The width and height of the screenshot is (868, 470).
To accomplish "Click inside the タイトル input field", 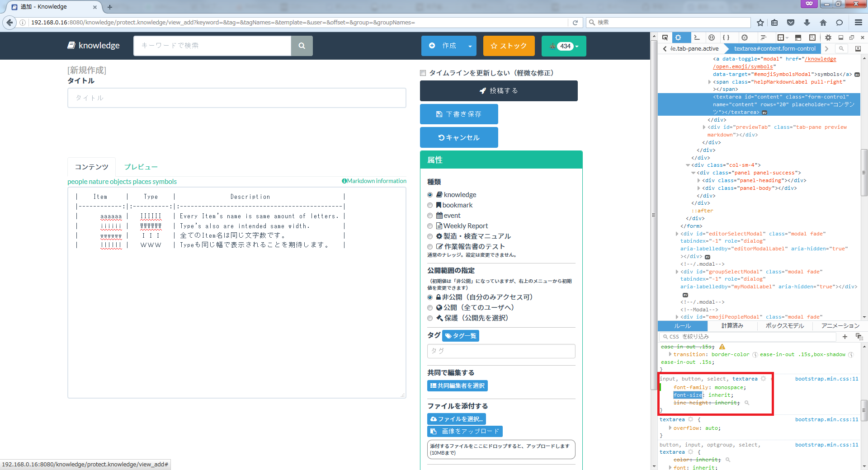I will coord(236,98).
